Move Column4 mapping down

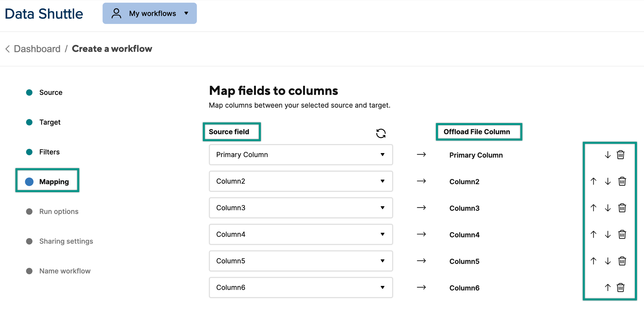click(608, 234)
